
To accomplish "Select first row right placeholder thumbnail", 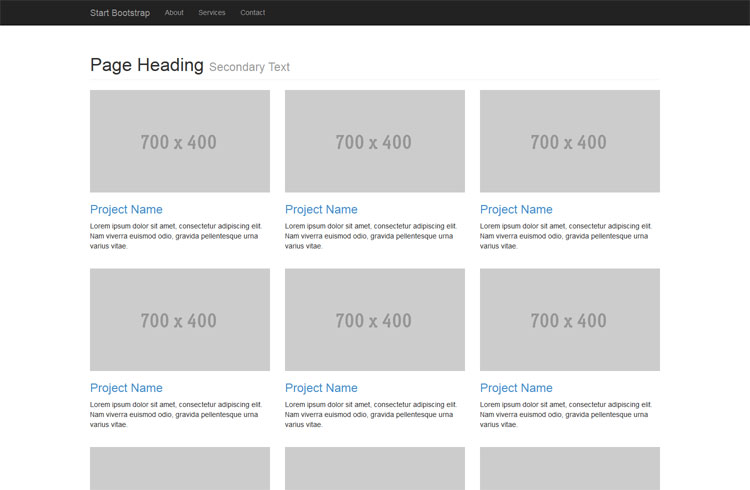I will 570,141.
